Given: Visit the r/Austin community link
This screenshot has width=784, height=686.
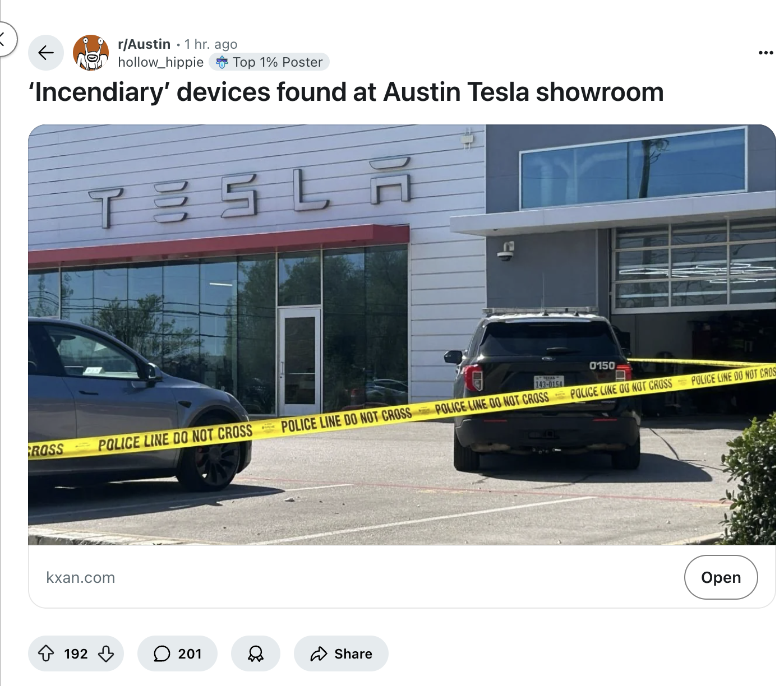Looking at the screenshot, I should click(x=144, y=44).
